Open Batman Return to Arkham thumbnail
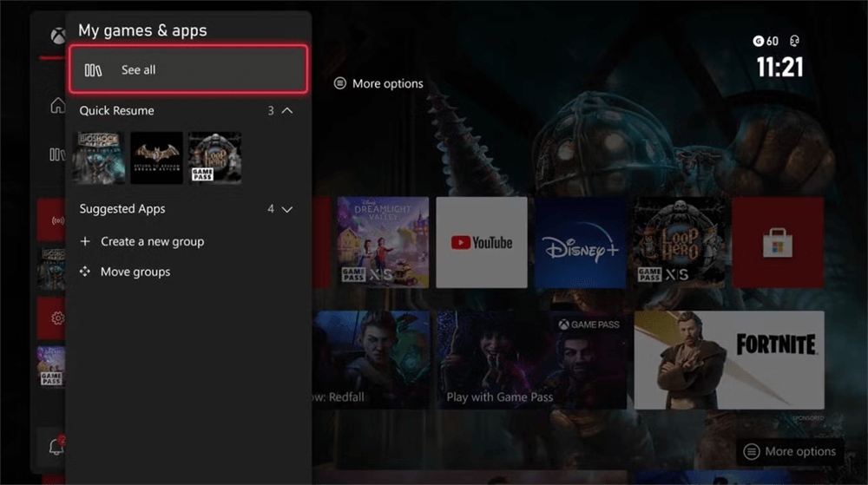Screen dimensions: 868x485 [x=156, y=158]
